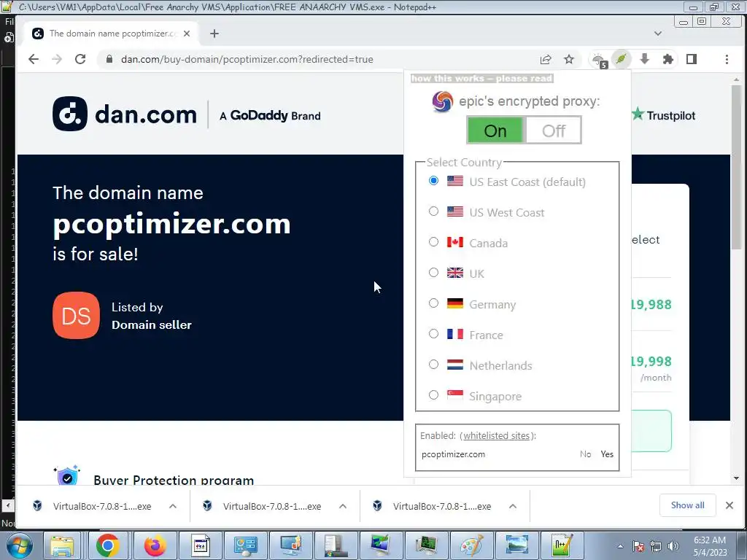Select Canada as proxy country
This screenshot has height=560, width=747.
coord(433,242)
